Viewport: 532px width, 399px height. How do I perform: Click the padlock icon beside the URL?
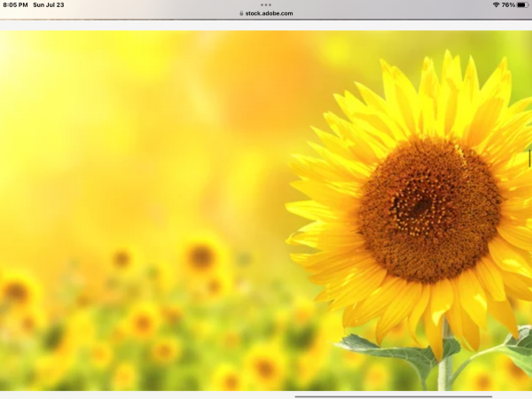[241, 13]
